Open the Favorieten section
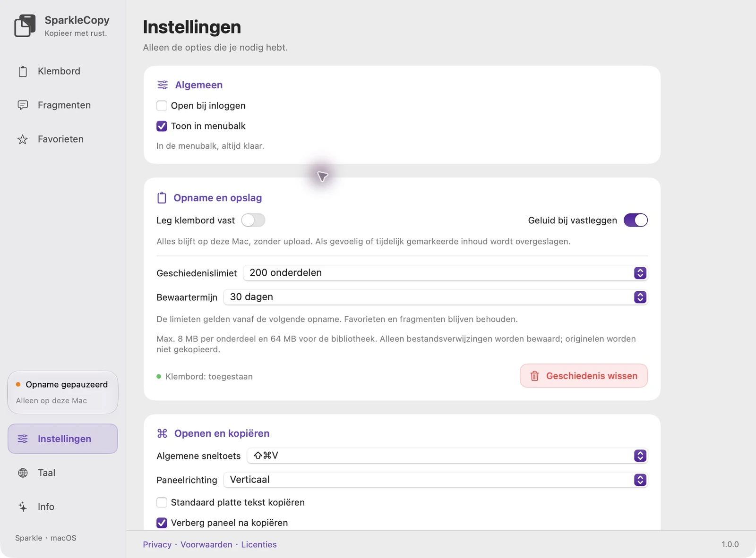The image size is (756, 558). coord(62,139)
